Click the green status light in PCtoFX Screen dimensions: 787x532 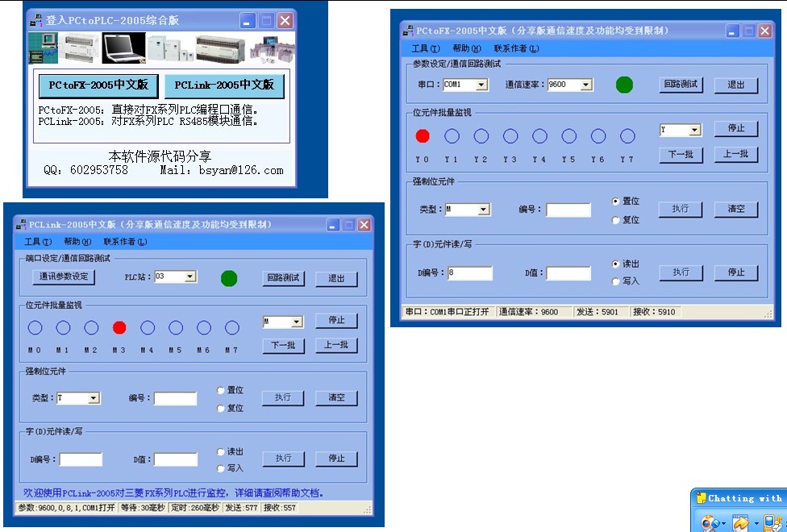pos(624,85)
